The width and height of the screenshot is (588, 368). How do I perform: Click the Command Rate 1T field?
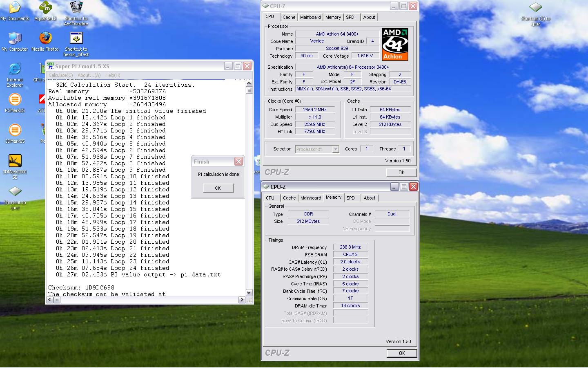click(x=350, y=298)
